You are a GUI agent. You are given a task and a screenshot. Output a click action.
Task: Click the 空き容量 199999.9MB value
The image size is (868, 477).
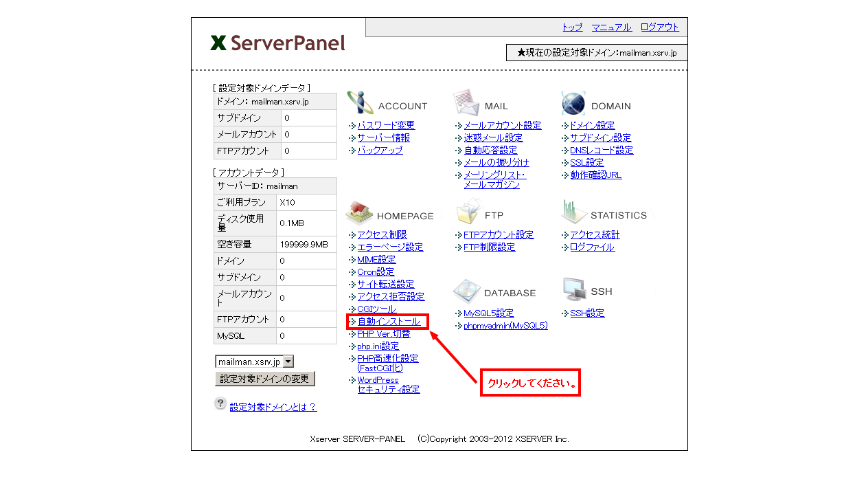pos(304,244)
